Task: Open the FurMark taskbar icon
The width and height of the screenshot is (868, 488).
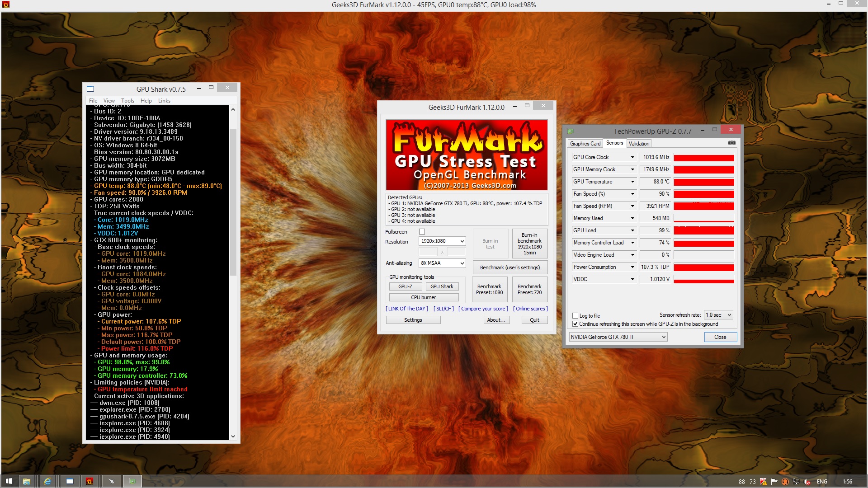Action: pos(90,481)
